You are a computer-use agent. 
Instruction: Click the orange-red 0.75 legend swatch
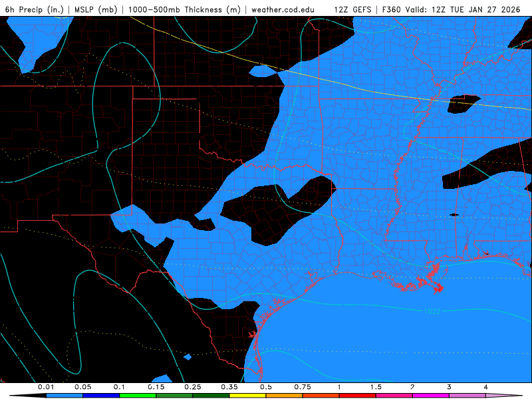click(x=321, y=396)
